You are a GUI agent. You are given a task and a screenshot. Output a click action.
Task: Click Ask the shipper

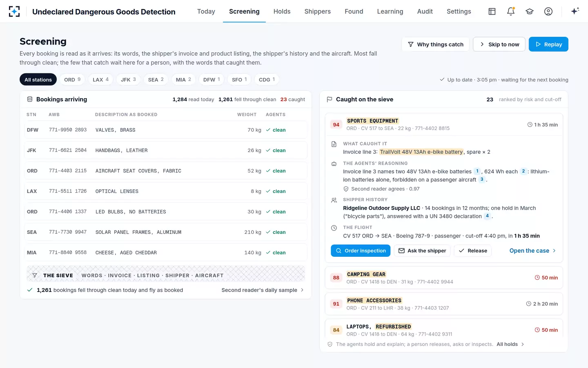[422, 251]
